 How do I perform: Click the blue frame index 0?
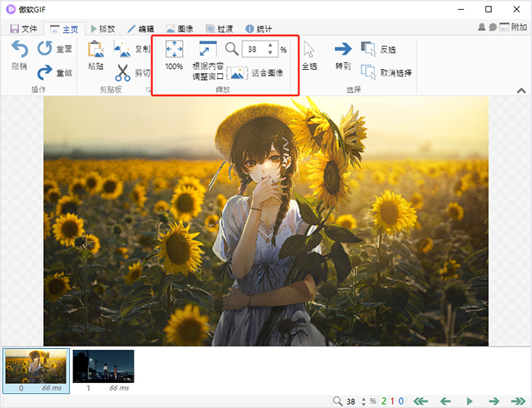tap(401, 401)
